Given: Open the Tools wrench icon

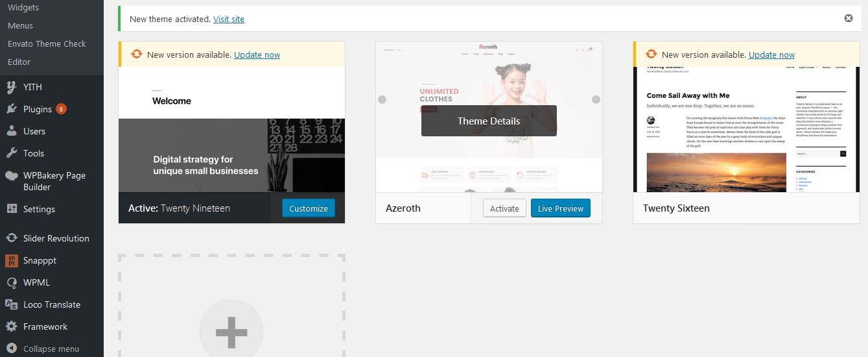Looking at the screenshot, I should [12, 153].
